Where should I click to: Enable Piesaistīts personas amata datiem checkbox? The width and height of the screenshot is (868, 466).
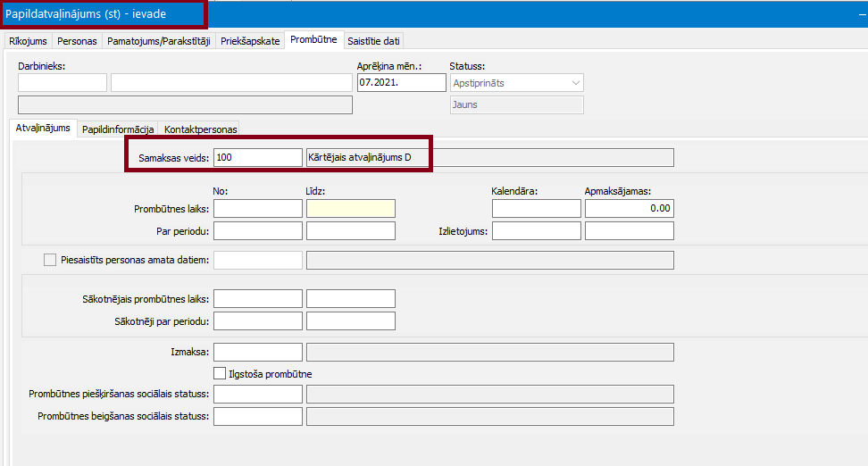point(50,260)
